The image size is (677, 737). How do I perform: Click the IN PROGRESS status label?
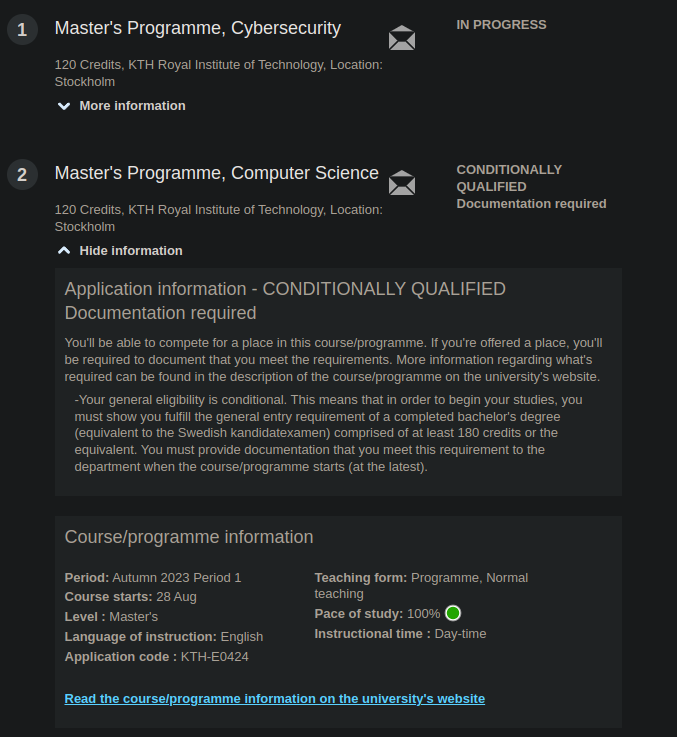(501, 25)
